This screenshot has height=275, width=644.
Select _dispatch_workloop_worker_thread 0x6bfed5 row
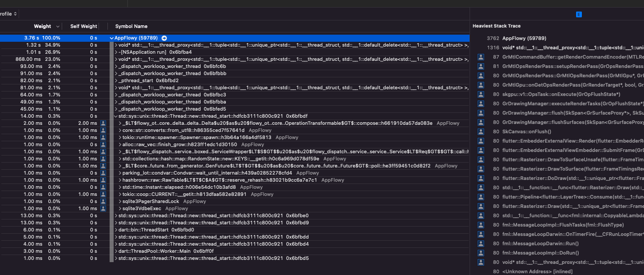click(x=234, y=109)
